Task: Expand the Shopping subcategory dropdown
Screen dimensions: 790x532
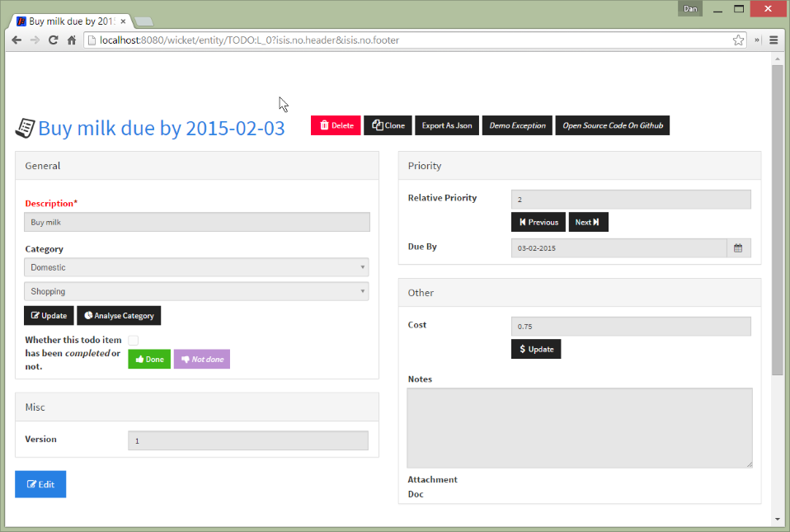Action: (196, 291)
